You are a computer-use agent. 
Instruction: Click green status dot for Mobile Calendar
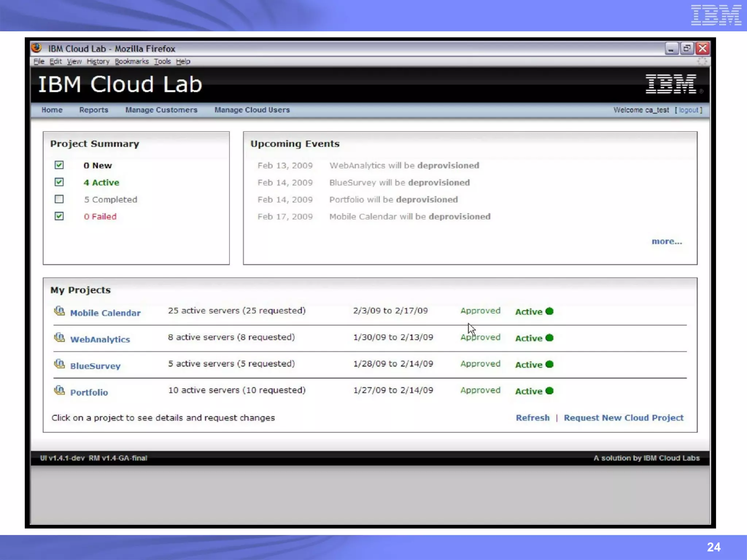[x=550, y=311]
